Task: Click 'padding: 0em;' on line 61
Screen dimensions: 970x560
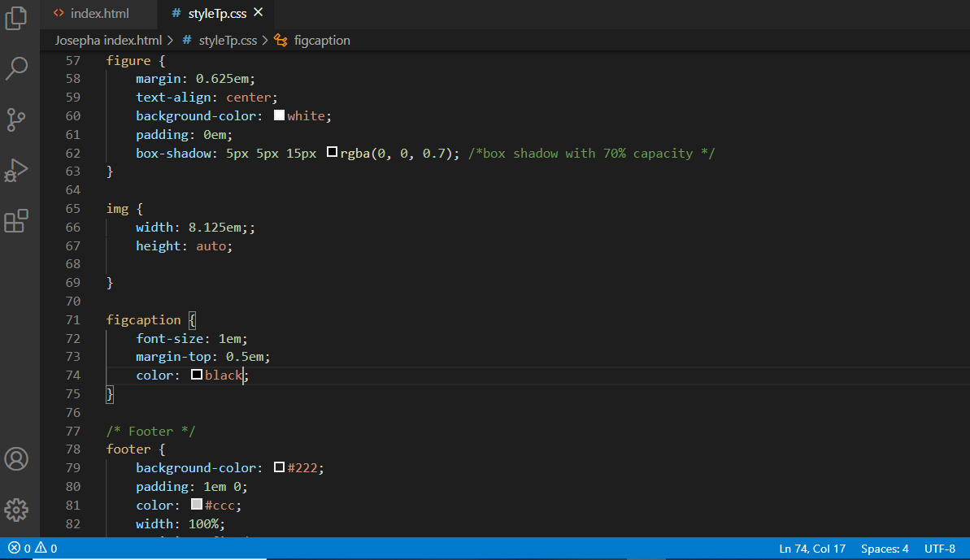Action: pyautogui.click(x=185, y=135)
